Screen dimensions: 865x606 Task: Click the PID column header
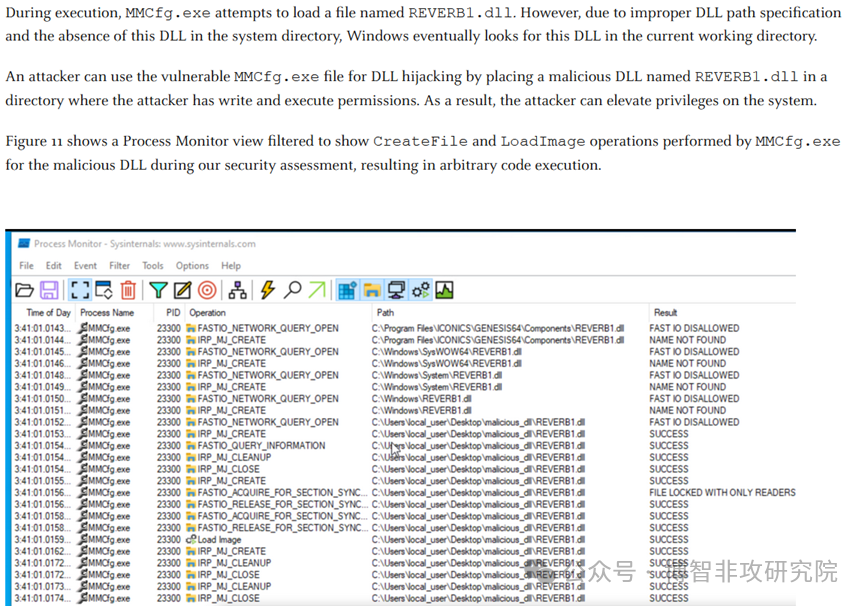173,313
